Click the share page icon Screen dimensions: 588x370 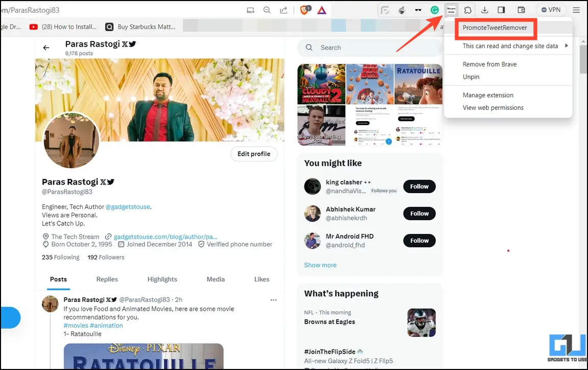point(284,10)
